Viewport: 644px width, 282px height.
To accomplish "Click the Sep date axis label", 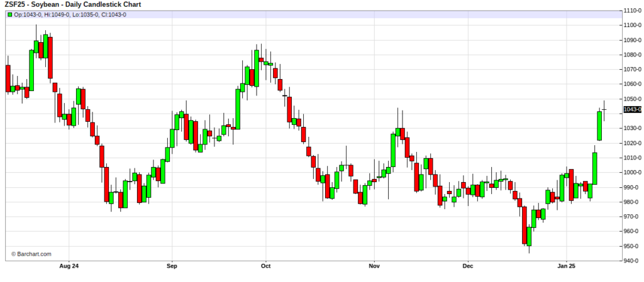I will point(172,266).
